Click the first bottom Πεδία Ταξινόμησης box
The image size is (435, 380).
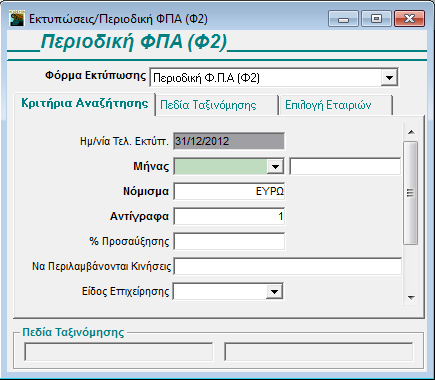[119, 352]
